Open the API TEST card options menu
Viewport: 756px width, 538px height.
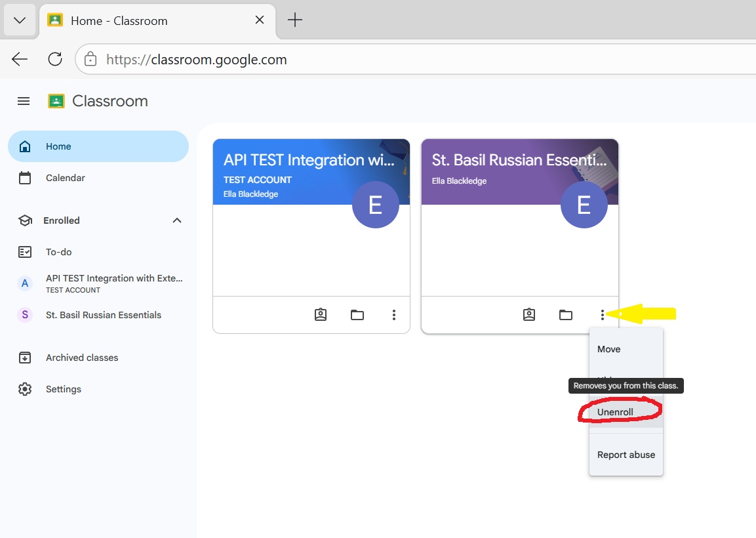[394, 314]
